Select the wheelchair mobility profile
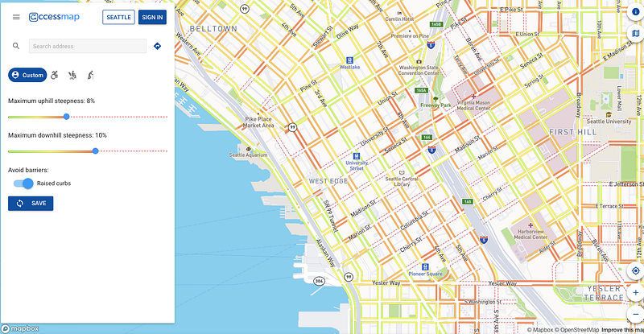 [55, 75]
